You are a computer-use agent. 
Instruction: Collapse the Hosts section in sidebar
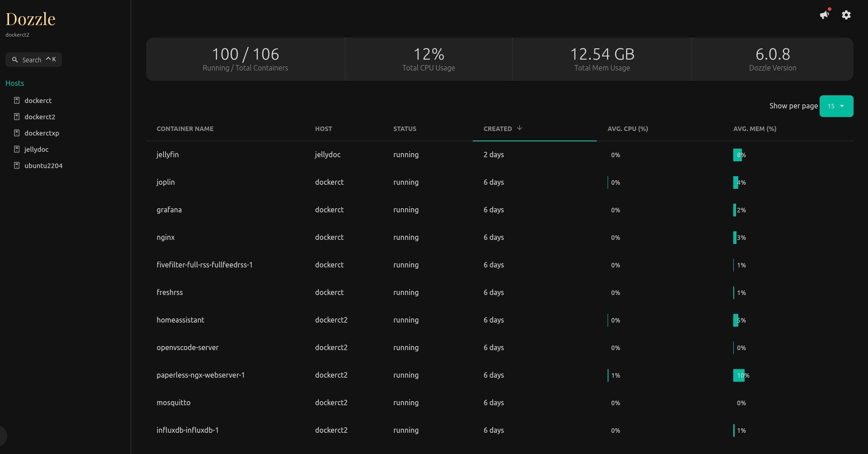[x=15, y=83]
